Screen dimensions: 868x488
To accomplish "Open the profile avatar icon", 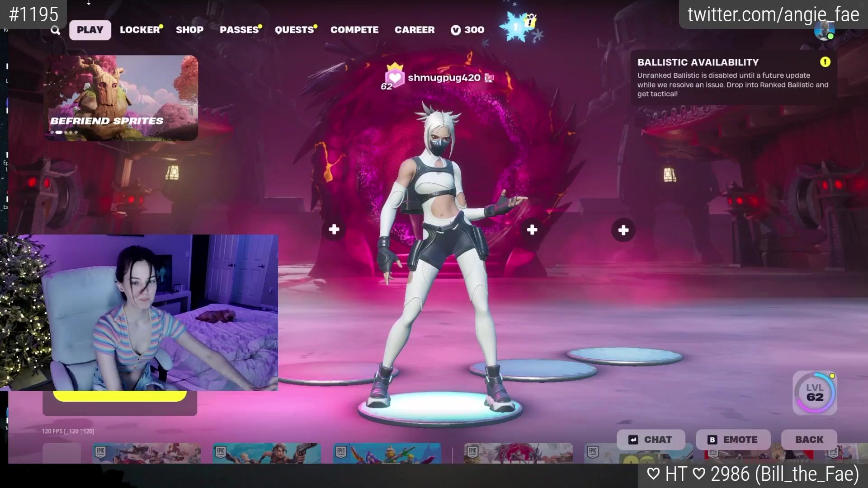I will (x=824, y=30).
